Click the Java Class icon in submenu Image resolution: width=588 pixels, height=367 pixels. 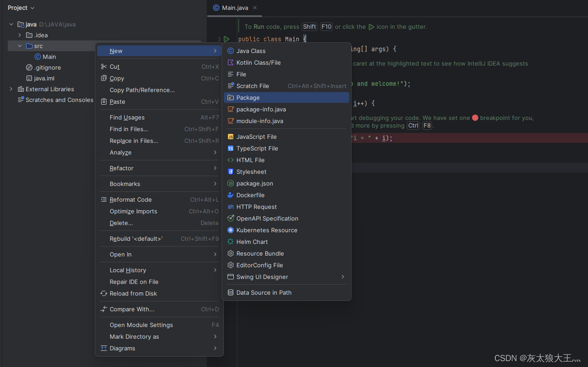pos(231,51)
